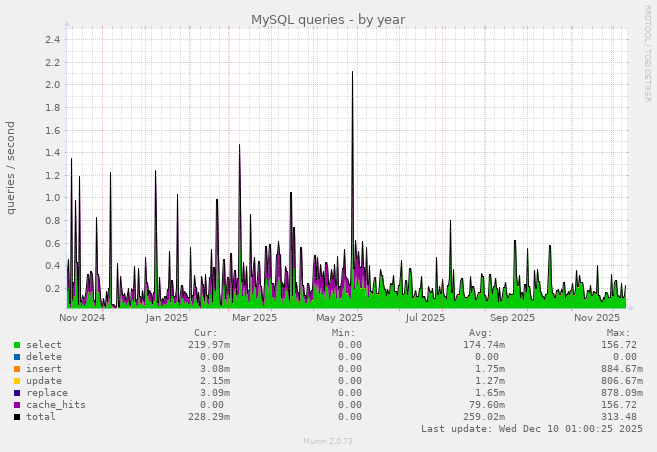The image size is (657, 452).
Task: Click the yellow update legend swatch
Action: [x=17, y=381]
